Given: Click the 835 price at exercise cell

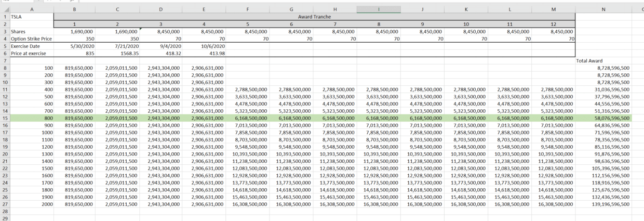Looking at the screenshot, I should [74, 53].
